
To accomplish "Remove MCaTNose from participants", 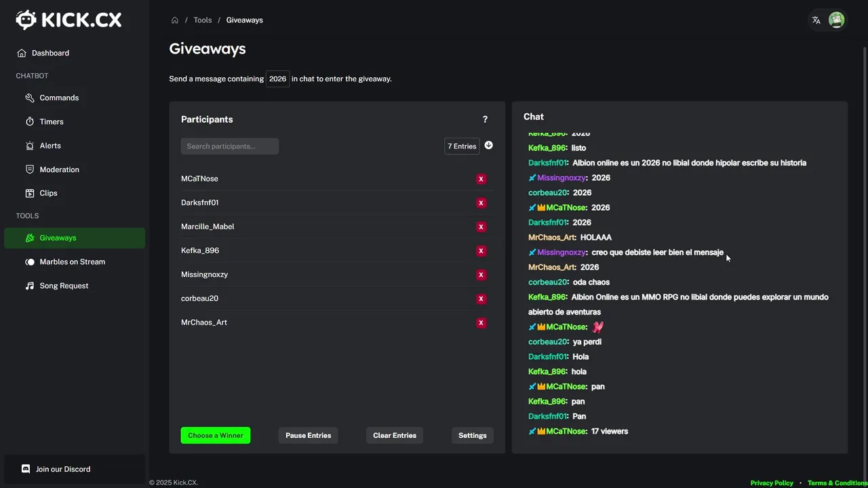I will tap(481, 179).
